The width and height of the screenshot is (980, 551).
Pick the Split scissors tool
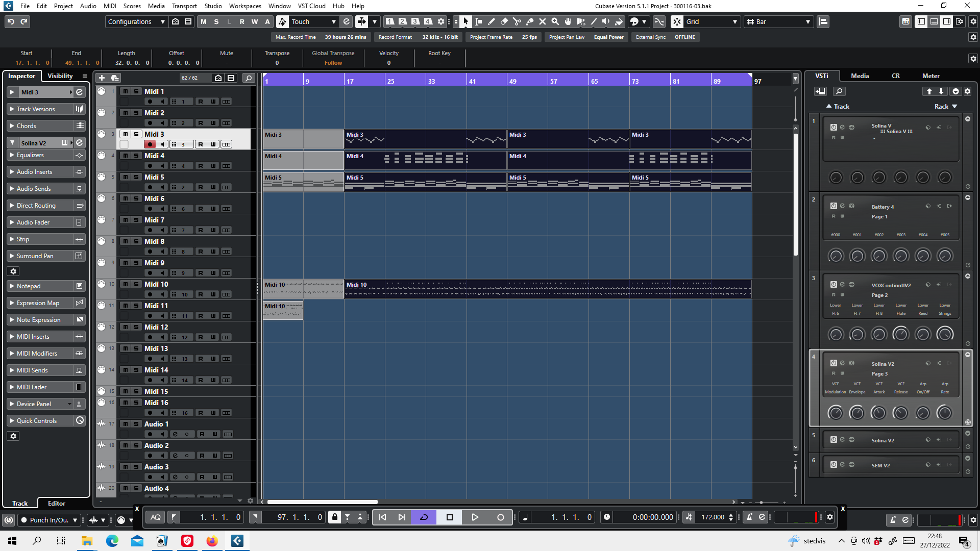[x=517, y=21]
